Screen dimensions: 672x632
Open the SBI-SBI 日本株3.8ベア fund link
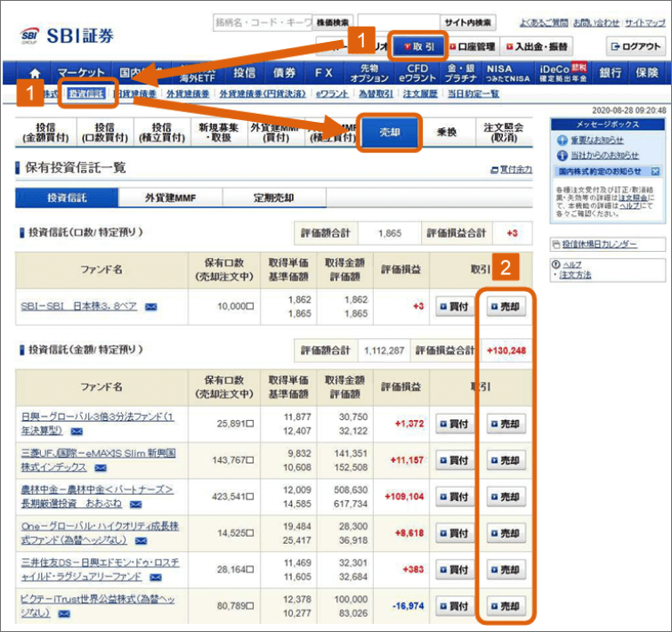pos(79,306)
